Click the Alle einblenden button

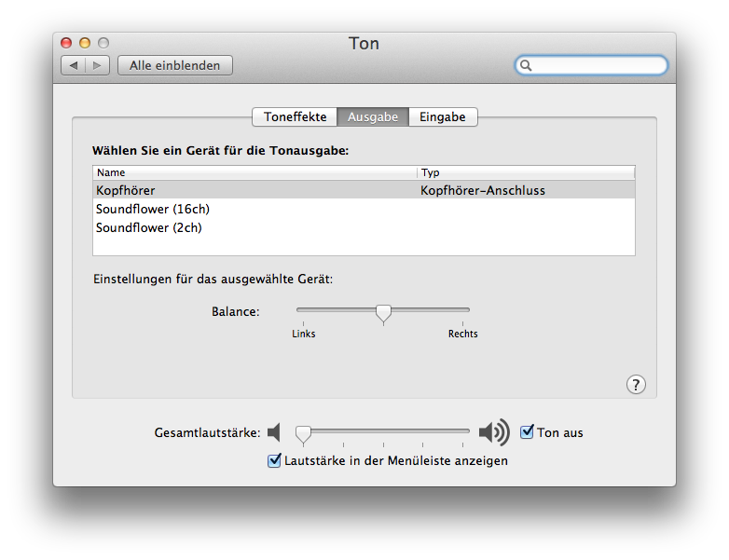(175, 65)
